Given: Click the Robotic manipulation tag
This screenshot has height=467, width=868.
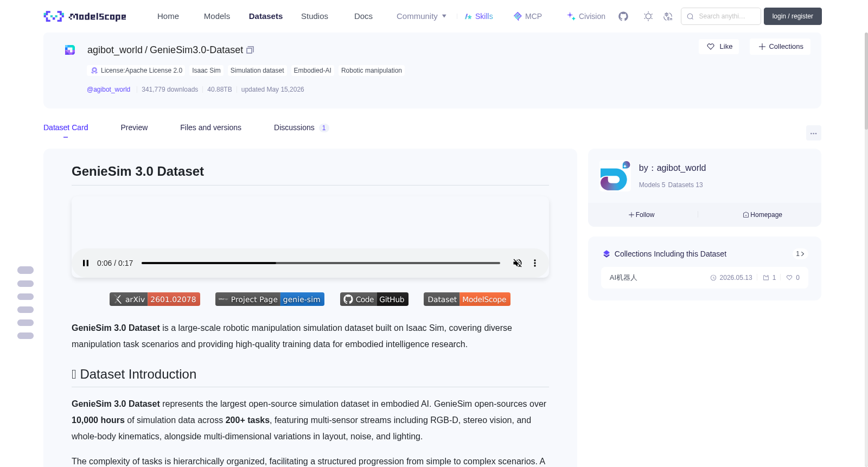Looking at the screenshot, I should [372, 71].
